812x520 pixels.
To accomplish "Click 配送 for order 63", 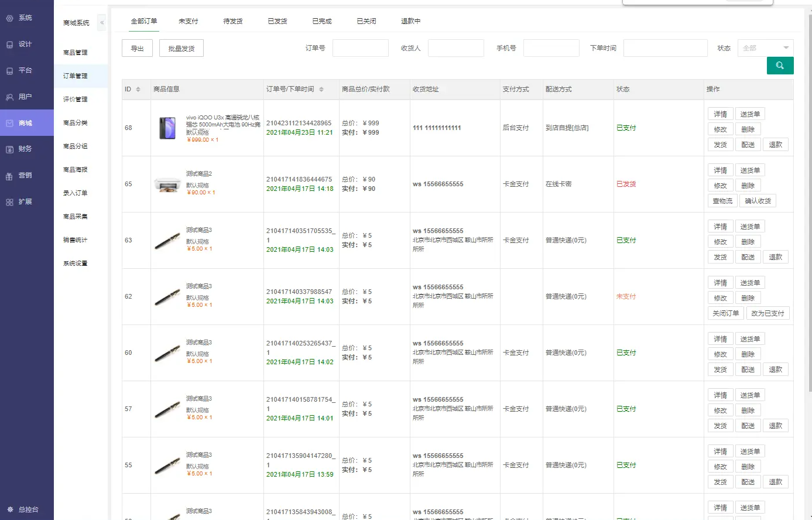I will click(748, 257).
